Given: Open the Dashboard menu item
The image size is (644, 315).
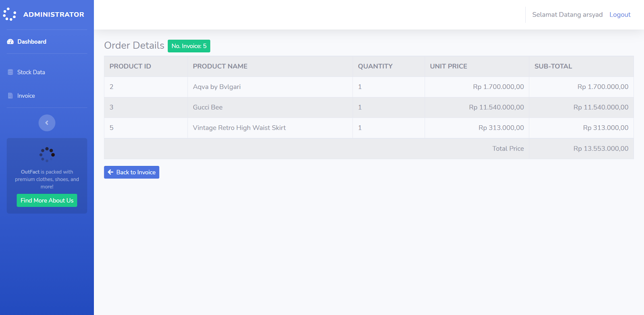Looking at the screenshot, I should pyautogui.click(x=47, y=41).
